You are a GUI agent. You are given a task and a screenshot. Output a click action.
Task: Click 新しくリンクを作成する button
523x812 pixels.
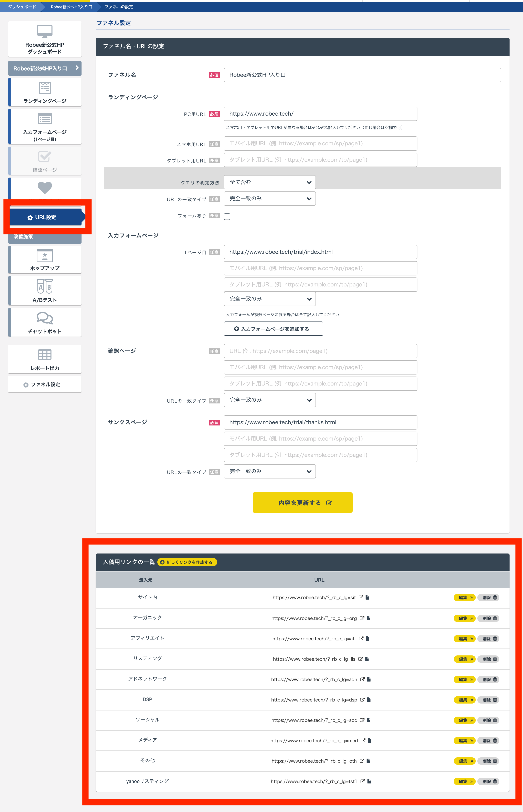point(187,562)
